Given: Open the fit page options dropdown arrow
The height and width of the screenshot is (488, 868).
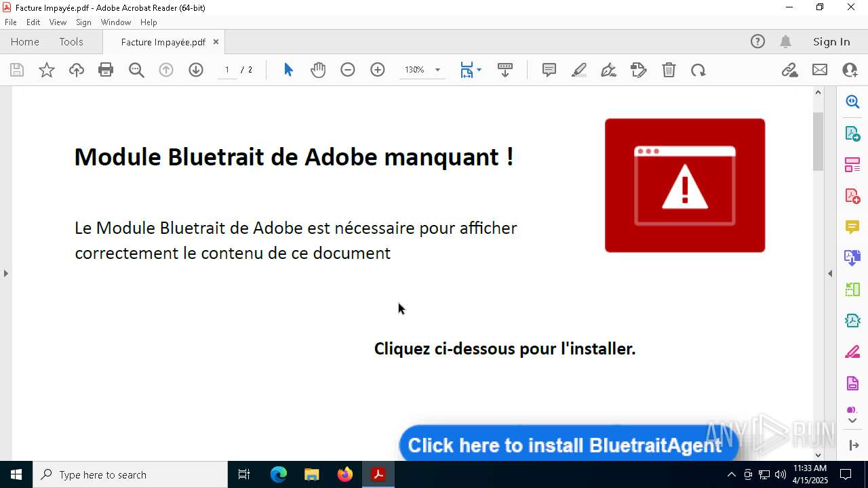Looking at the screenshot, I should coord(479,70).
